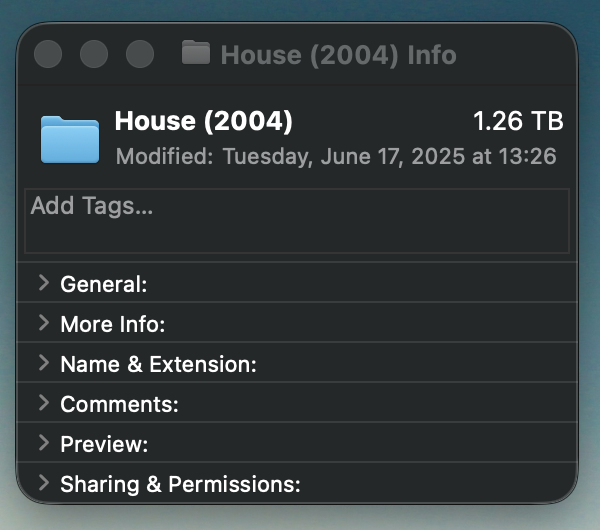Click the Modified date text line
The width and height of the screenshot is (600, 530).
pos(336,157)
